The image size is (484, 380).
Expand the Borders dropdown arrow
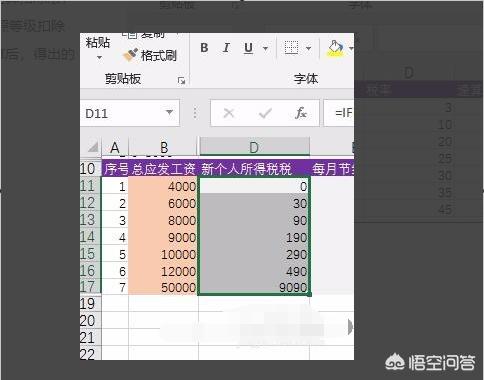[x=308, y=49]
